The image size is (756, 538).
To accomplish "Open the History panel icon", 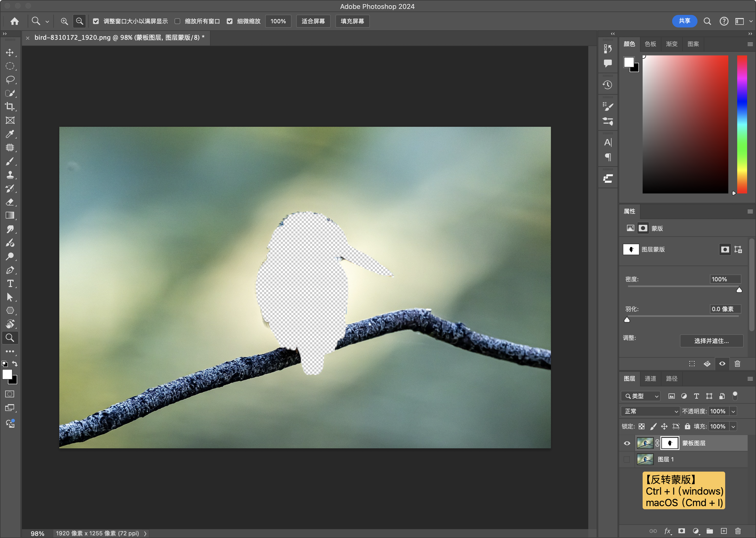I will tap(607, 85).
